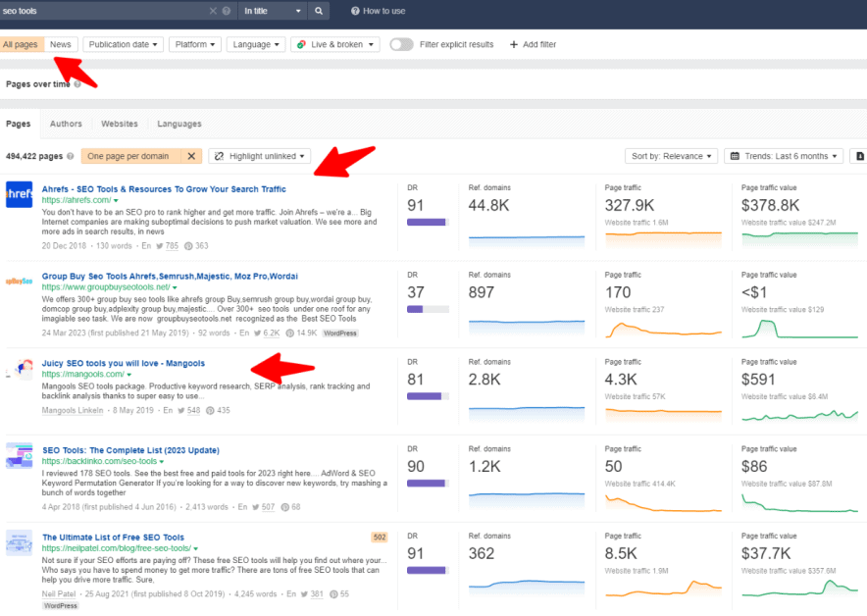Viewport: 867px width, 616px height.
Task: Select the All pages option
Action: point(21,44)
